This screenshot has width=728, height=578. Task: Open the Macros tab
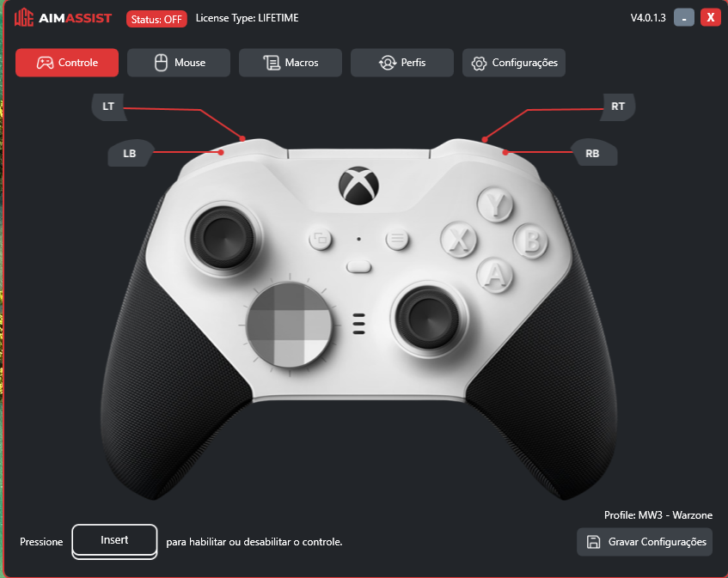[x=291, y=63]
